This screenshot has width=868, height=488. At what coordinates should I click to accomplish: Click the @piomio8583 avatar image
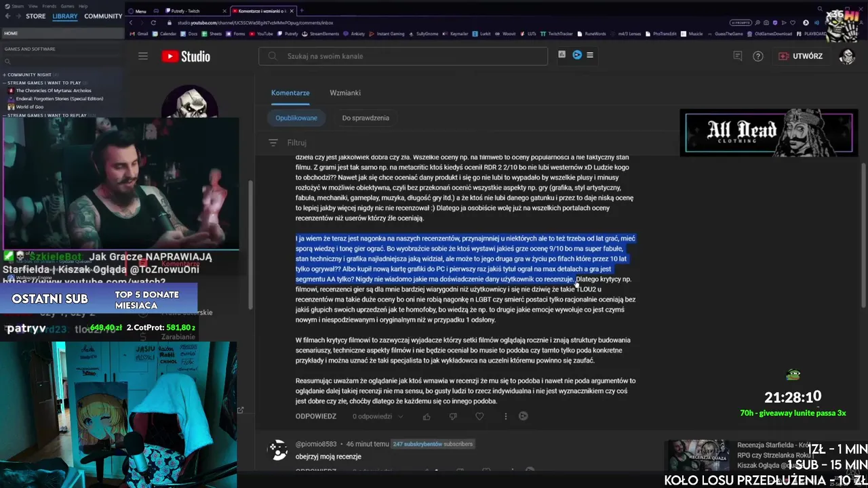click(277, 450)
